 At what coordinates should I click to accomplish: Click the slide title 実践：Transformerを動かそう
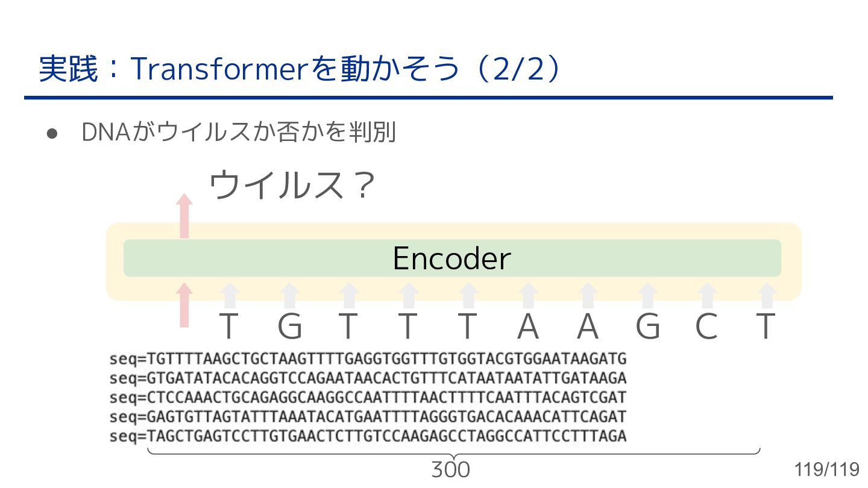tap(301, 69)
